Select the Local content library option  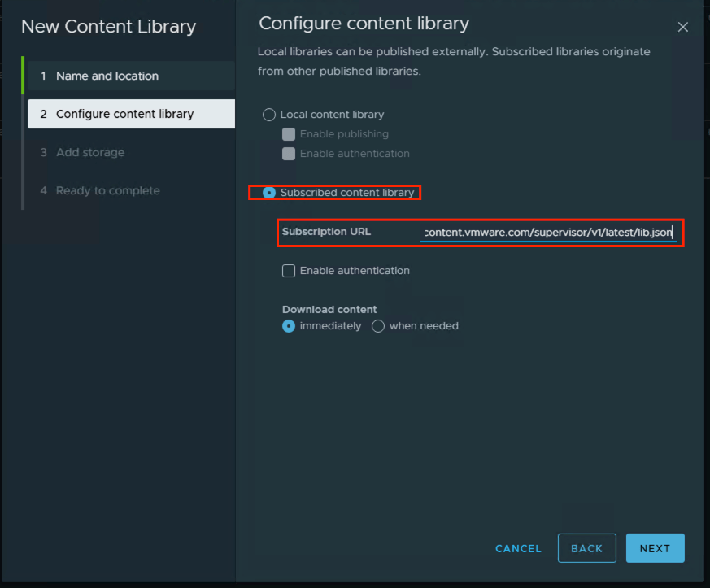pos(269,115)
